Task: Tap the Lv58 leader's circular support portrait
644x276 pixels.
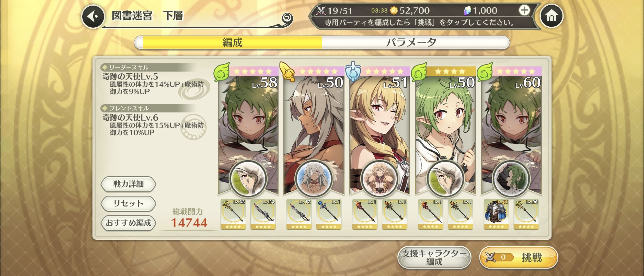Action: pos(248,178)
